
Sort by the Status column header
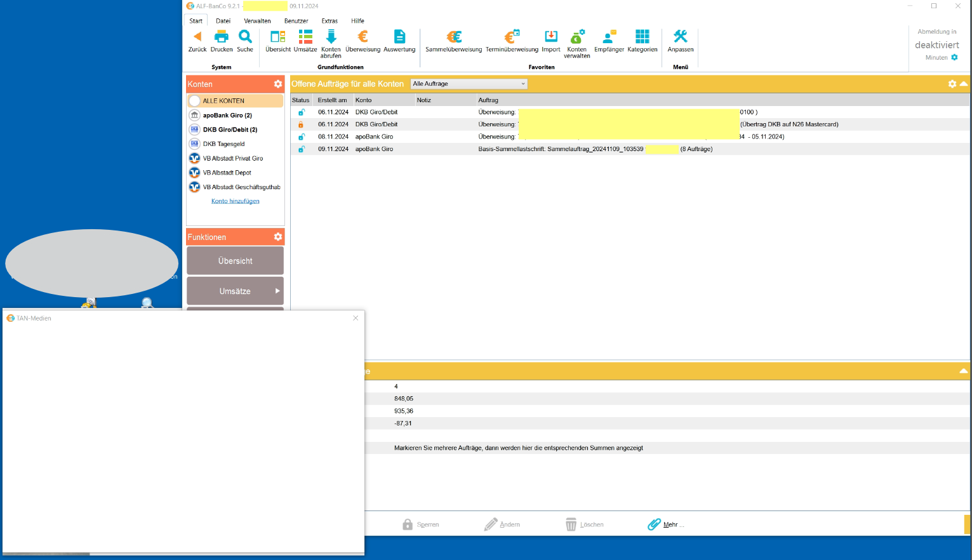tap(301, 100)
